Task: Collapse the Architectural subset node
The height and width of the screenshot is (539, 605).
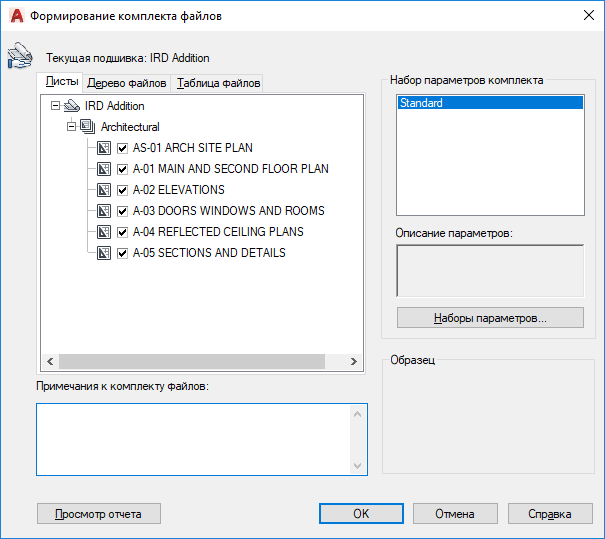Action: 71,127
